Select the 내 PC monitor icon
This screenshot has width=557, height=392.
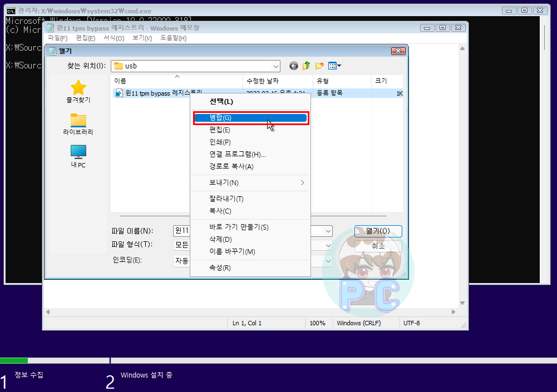(x=78, y=152)
